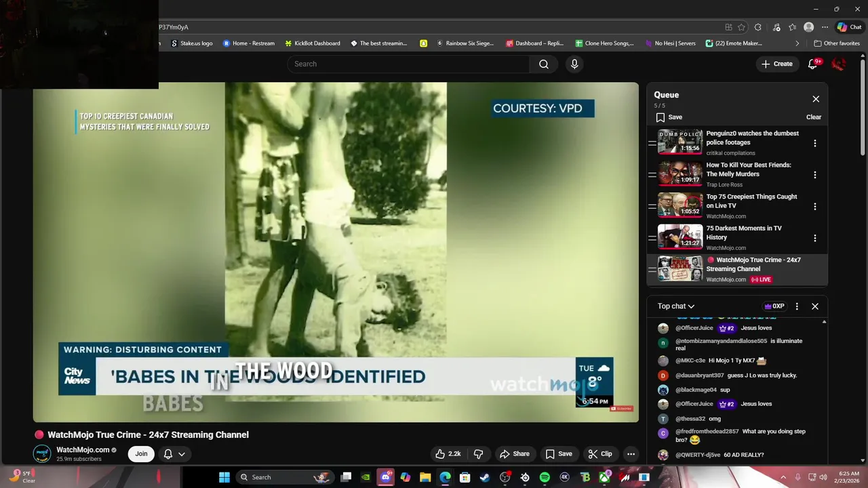Add page to favorites star icon
Screen dimensions: 868x488
tap(741, 27)
